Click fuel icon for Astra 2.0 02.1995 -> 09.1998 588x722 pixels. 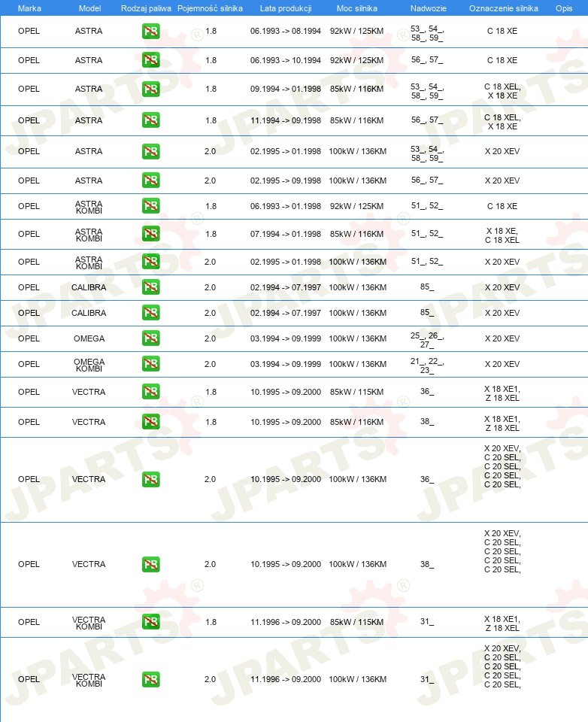[150, 180]
